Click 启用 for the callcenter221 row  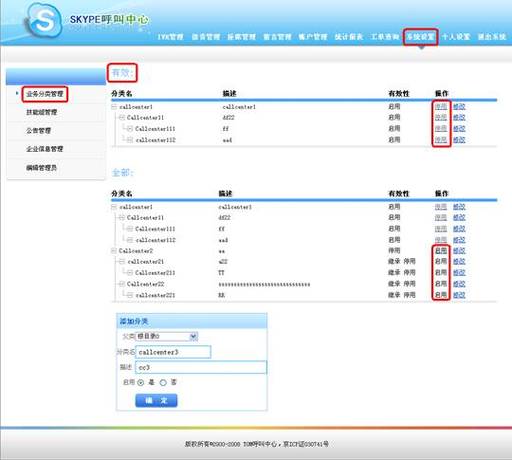point(441,295)
